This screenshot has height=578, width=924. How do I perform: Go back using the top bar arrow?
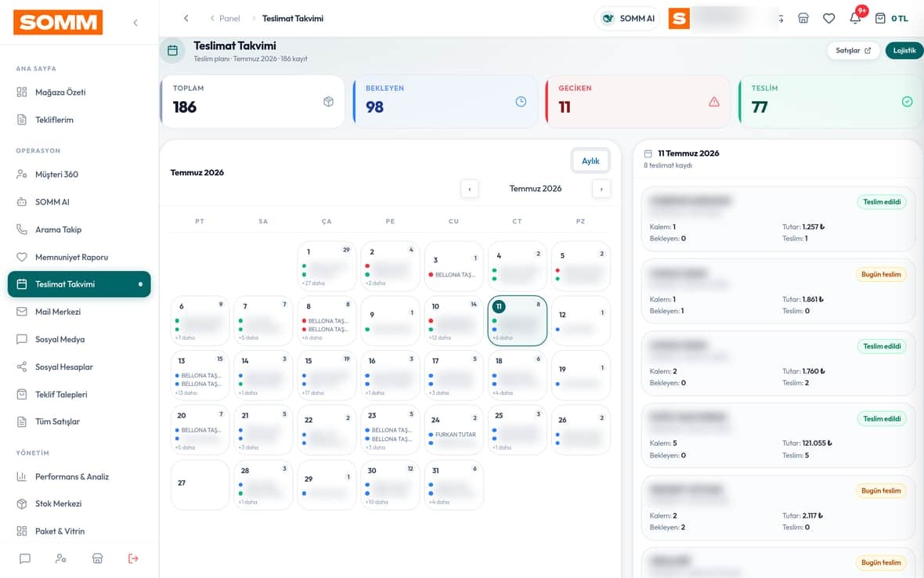[x=186, y=18]
